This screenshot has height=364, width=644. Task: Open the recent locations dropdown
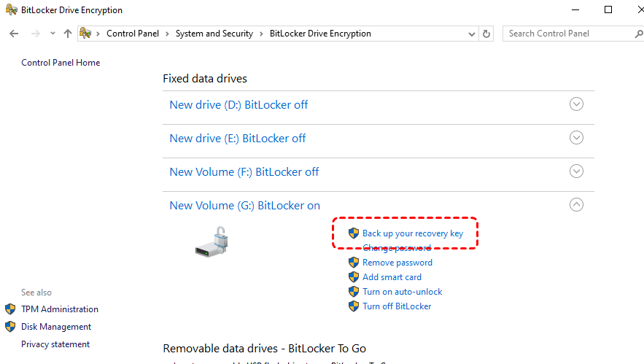[53, 34]
